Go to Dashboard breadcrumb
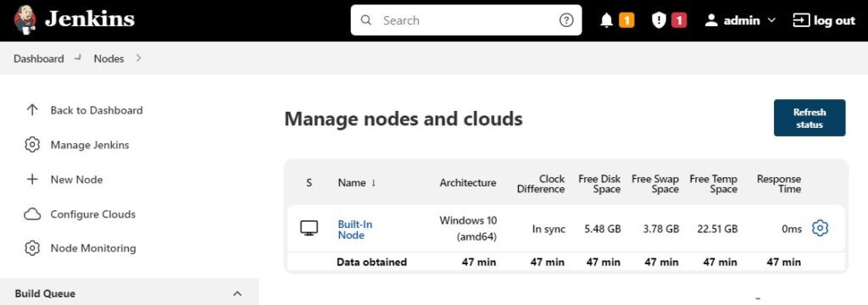 [39, 58]
